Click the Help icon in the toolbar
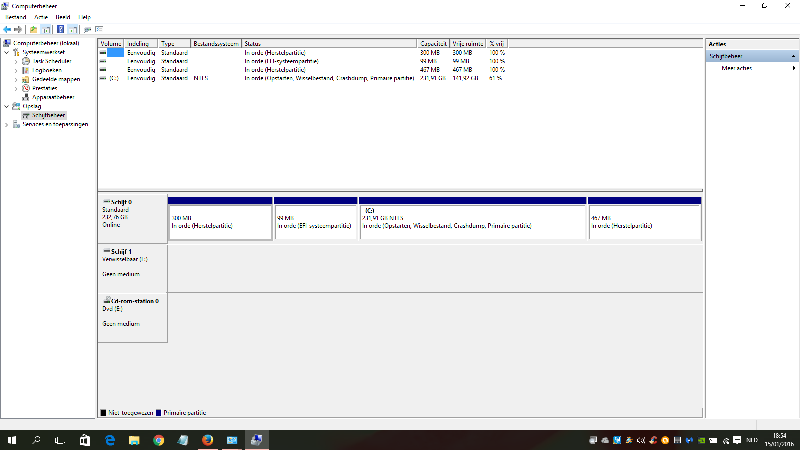 pyautogui.click(x=59, y=29)
